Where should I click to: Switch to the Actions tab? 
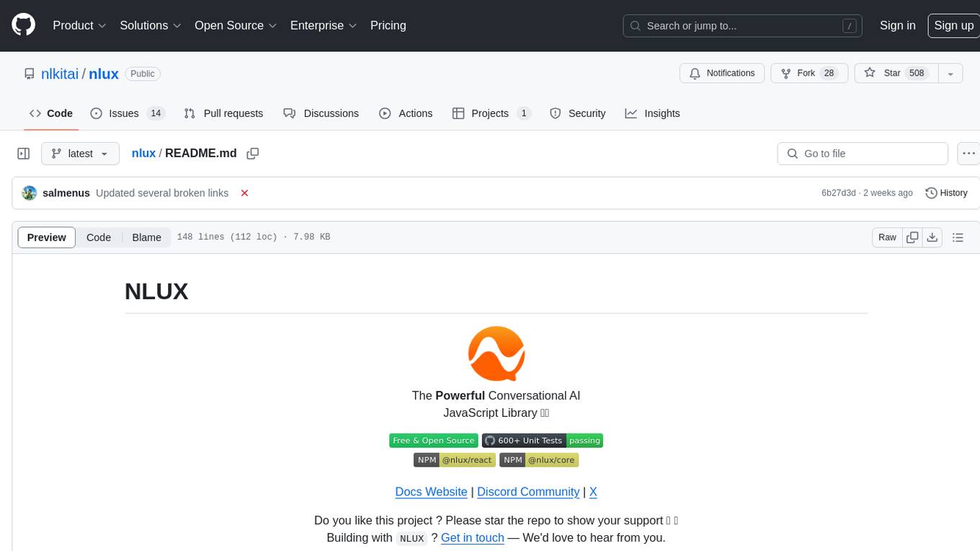[x=406, y=113]
